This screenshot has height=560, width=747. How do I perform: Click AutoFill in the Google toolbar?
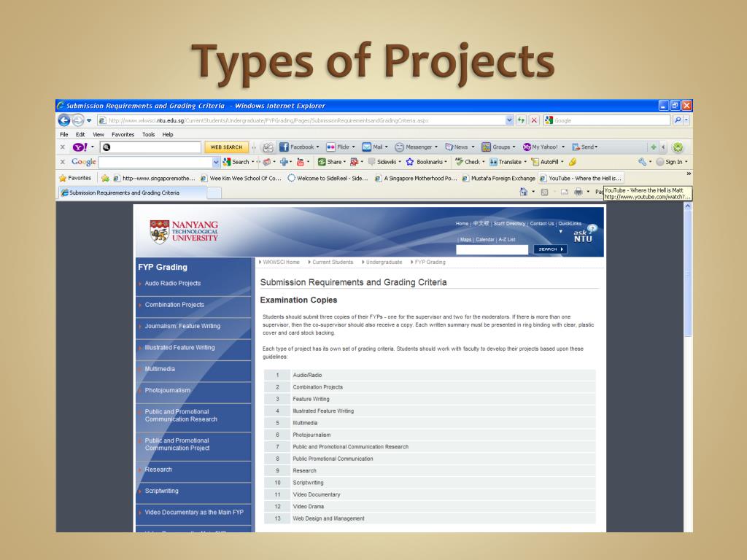pyautogui.click(x=547, y=162)
